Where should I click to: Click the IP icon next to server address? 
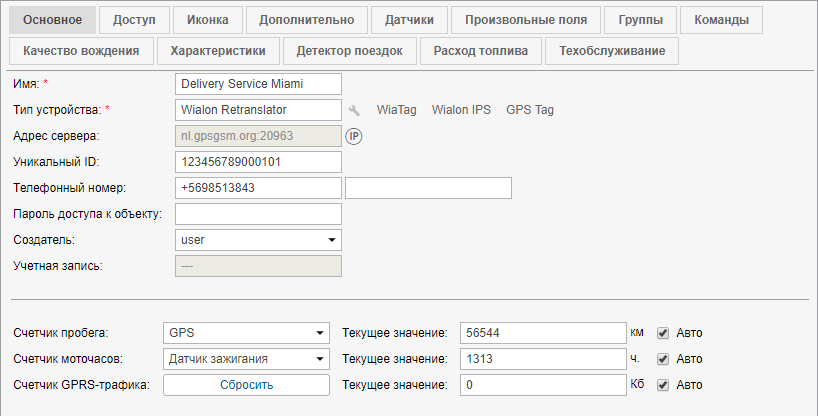[354, 136]
